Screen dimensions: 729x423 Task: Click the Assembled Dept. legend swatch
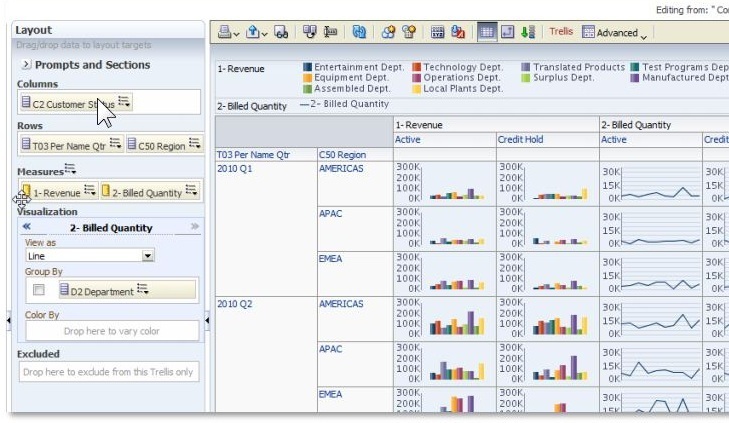(307, 89)
